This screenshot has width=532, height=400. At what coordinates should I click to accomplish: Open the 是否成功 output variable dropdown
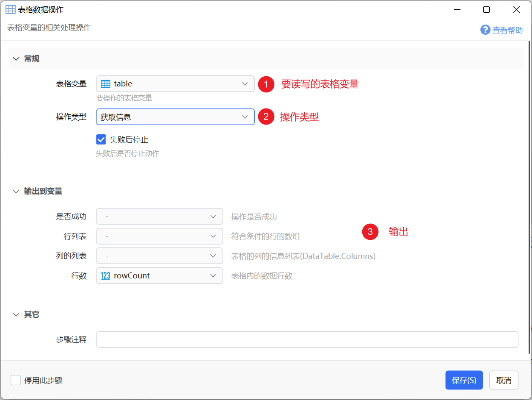[160, 217]
